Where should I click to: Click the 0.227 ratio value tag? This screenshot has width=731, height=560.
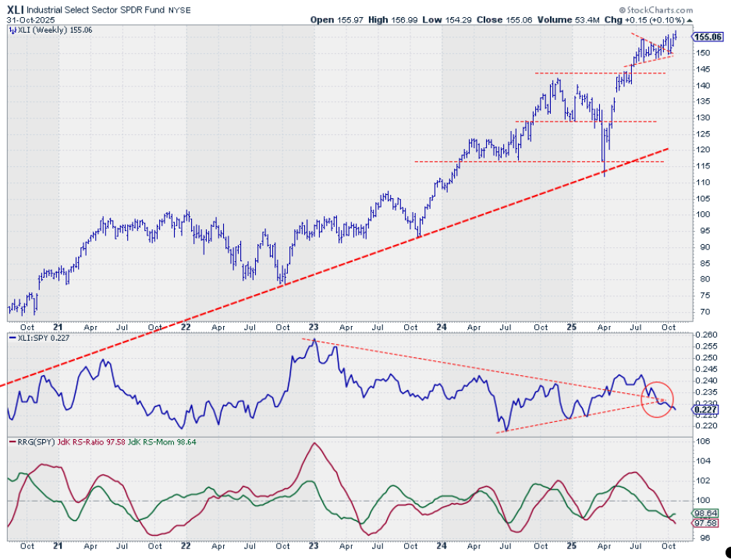[706, 409]
